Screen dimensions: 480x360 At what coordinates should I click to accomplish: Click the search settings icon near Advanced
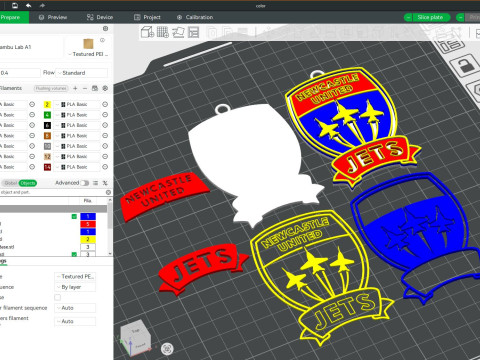105,183
